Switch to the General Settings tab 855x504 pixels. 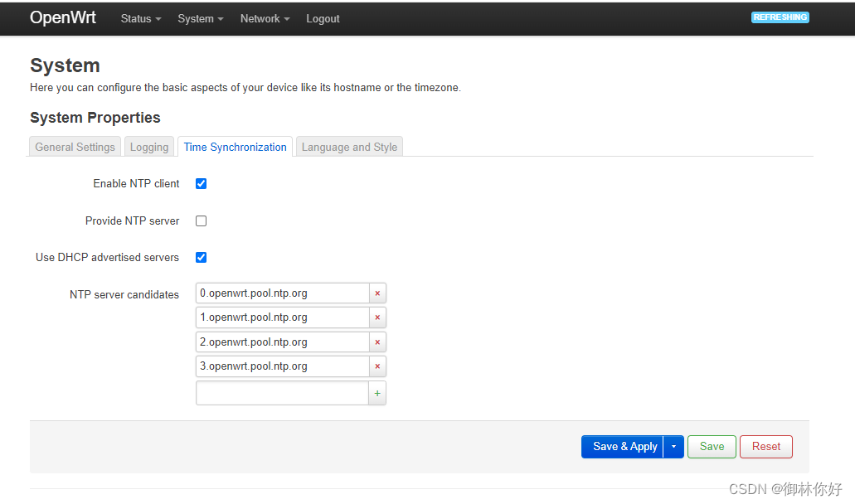click(75, 147)
